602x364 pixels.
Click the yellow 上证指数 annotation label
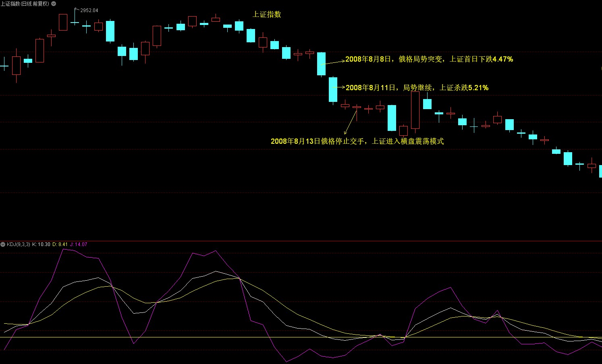tap(267, 14)
